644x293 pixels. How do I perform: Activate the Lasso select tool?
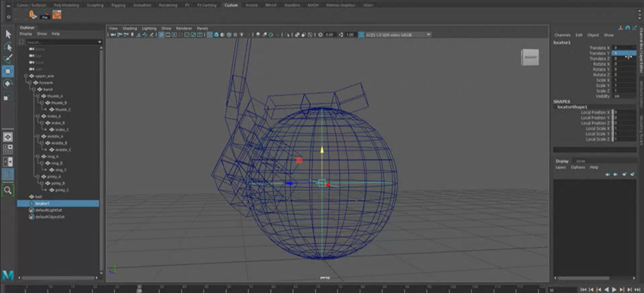pyautogui.click(x=7, y=46)
